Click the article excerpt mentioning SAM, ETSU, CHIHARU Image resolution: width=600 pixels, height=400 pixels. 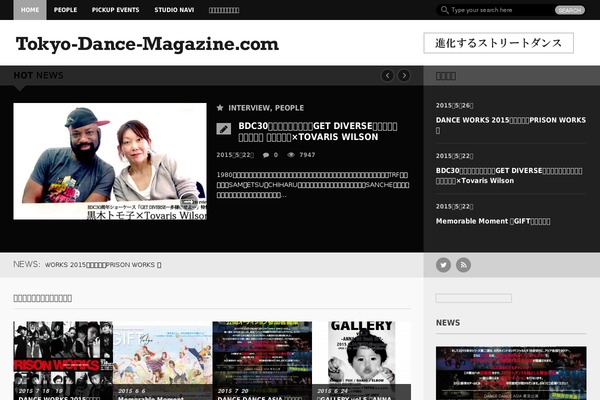coord(313,185)
